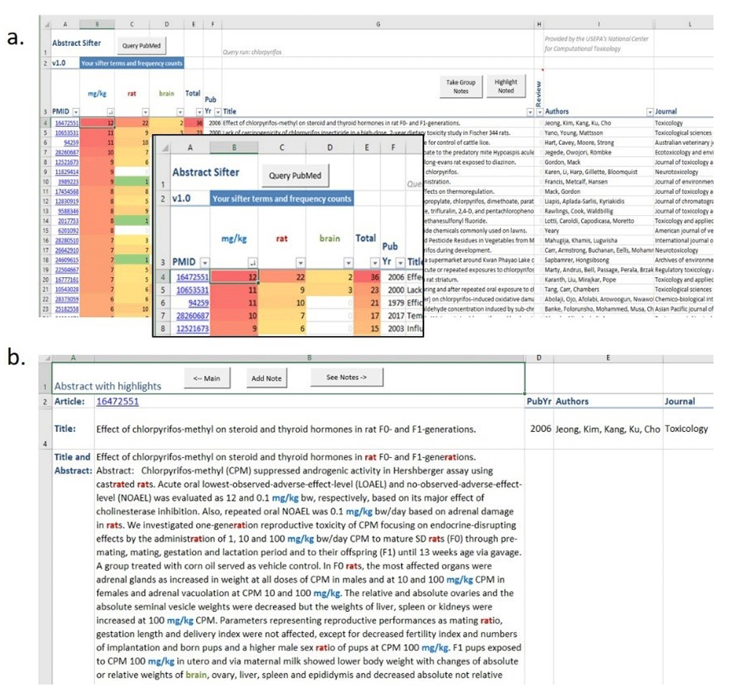Open the Authors column filter dropdown
This screenshot has width=729, height=700.
pyautogui.click(x=650, y=112)
